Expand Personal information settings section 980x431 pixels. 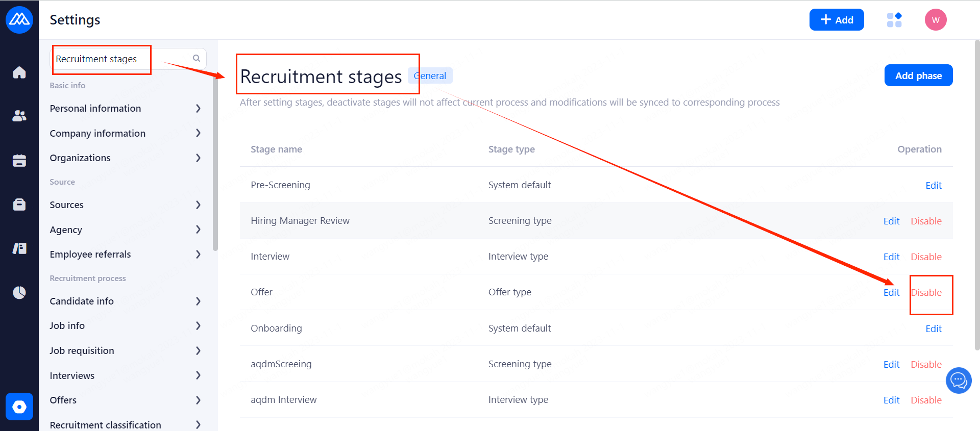pyautogui.click(x=125, y=108)
